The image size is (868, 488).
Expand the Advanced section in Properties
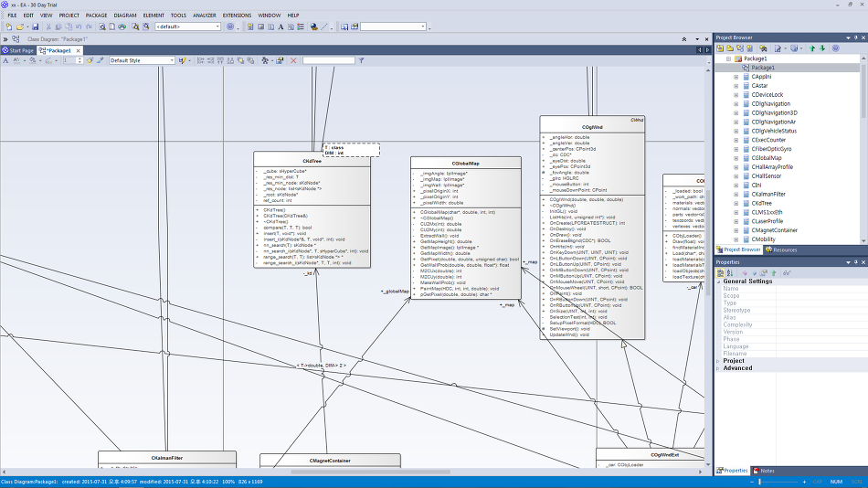718,368
